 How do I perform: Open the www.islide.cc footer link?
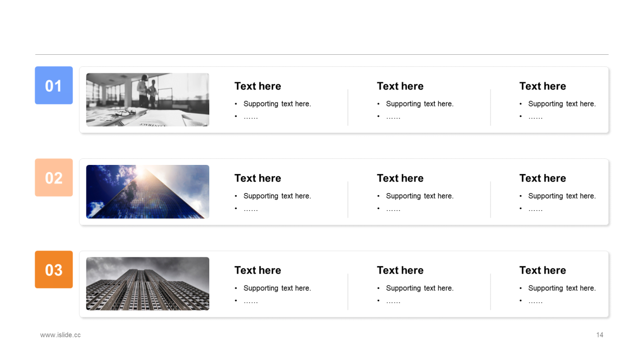(x=60, y=335)
